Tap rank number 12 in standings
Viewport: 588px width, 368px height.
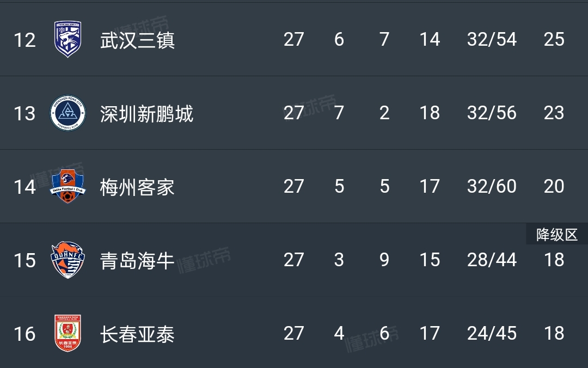tap(24, 40)
